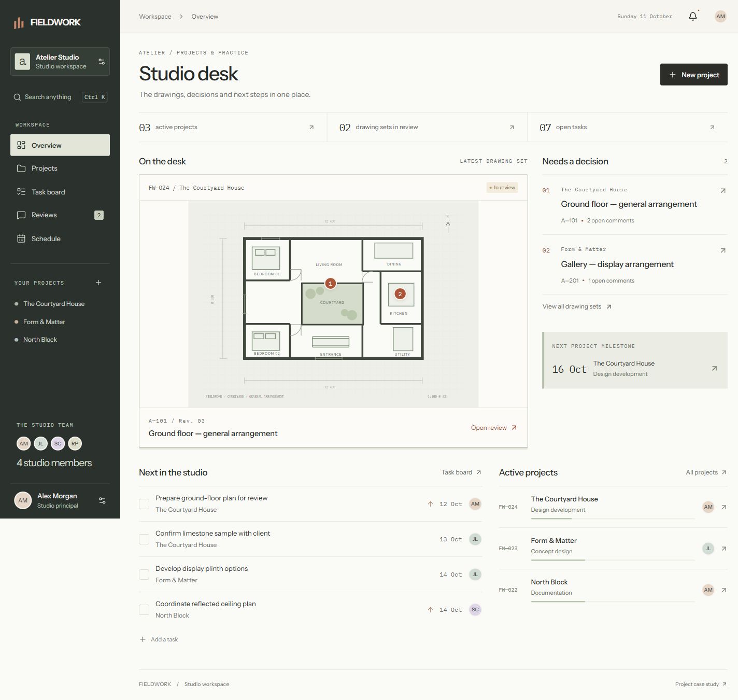Screen dimensions: 738x700
Task: Select The Courtyard House under Your Projects
Action: pos(54,304)
